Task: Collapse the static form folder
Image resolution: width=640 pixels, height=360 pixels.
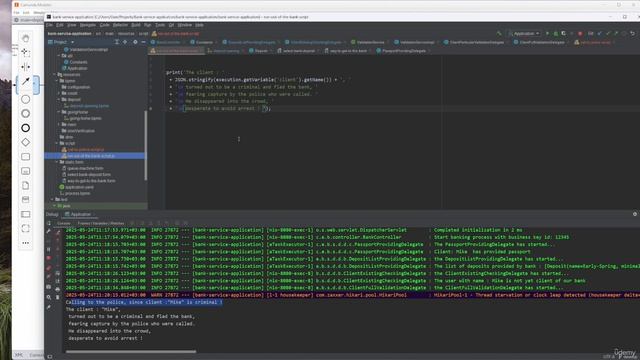Action: click(x=57, y=162)
